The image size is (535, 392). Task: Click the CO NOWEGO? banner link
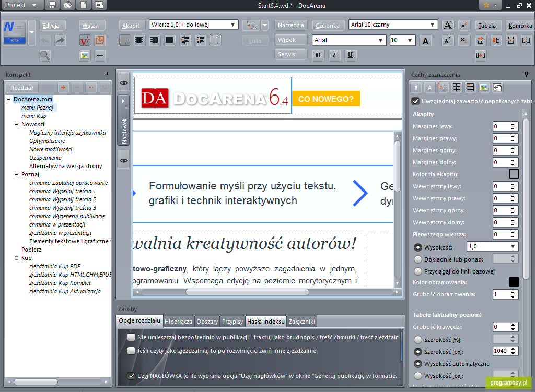pyautogui.click(x=326, y=99)
